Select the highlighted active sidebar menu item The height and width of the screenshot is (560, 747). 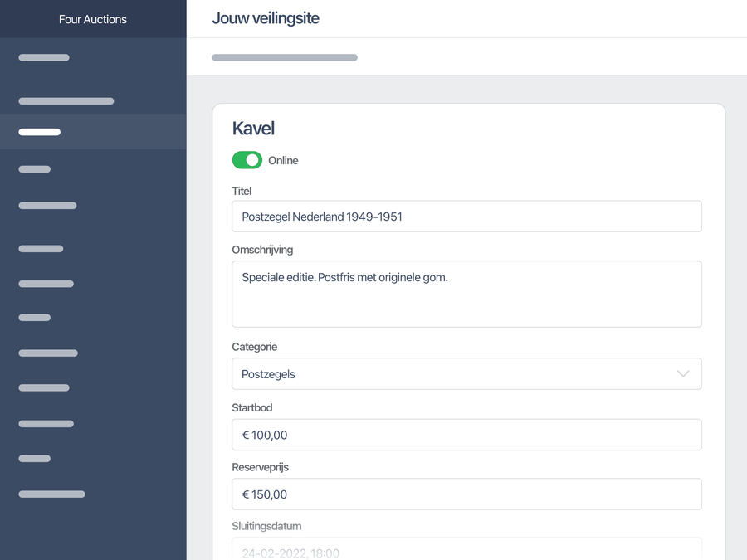[x=40, y=132]
